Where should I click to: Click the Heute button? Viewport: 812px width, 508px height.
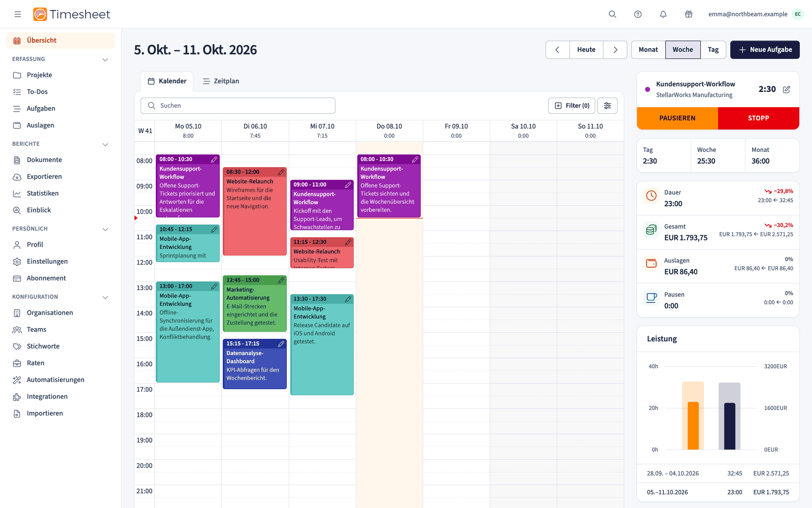[x=586, y=50]
